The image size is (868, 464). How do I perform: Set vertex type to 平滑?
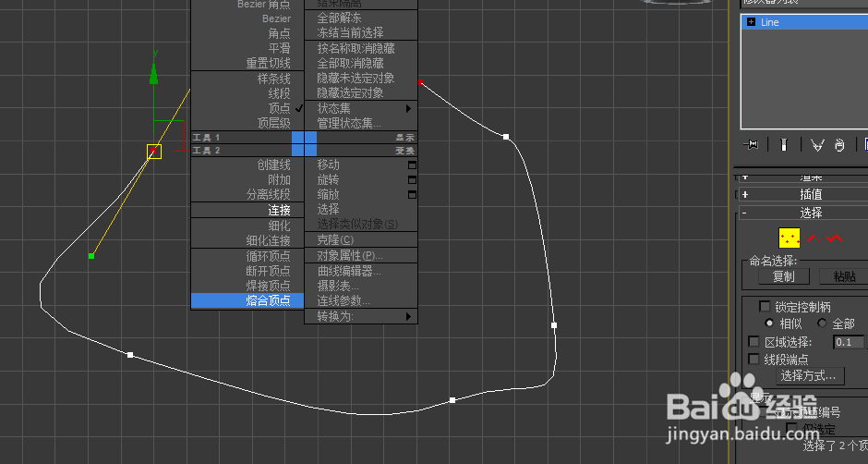pyautogui.click(x=247, y=48)
